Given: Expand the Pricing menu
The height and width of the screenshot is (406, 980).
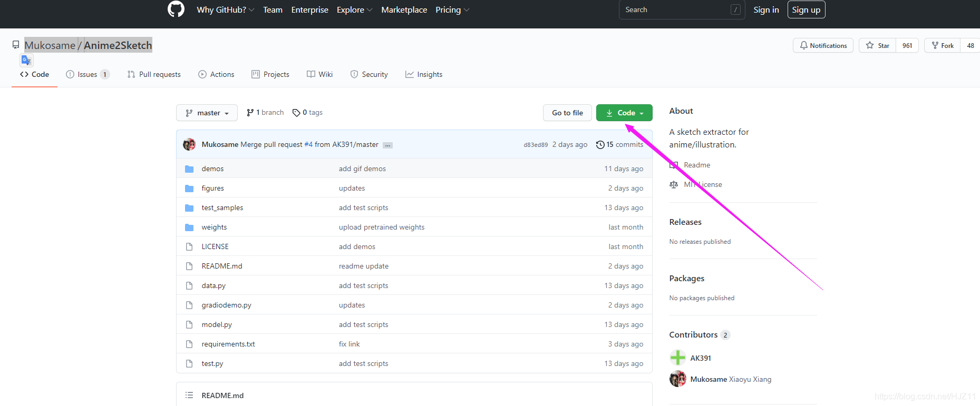Looking at the screenshot, I should click(x=452, y=9).
